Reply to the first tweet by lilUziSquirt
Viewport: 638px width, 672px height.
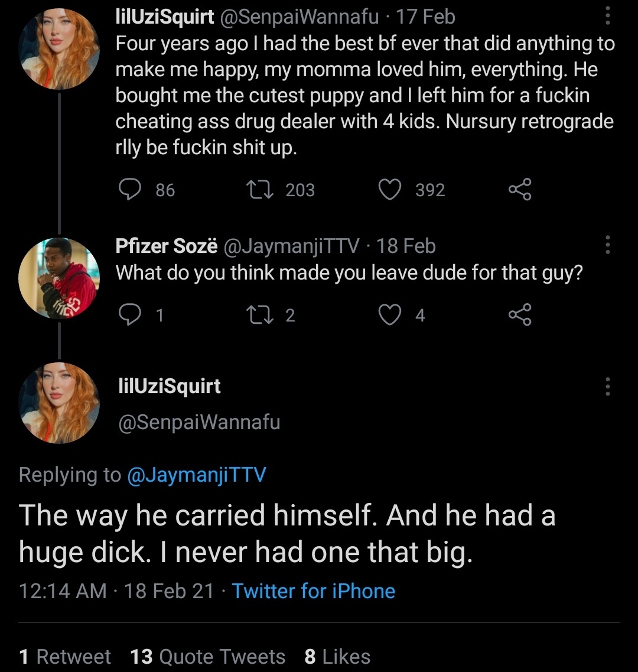tap(129, 190)
